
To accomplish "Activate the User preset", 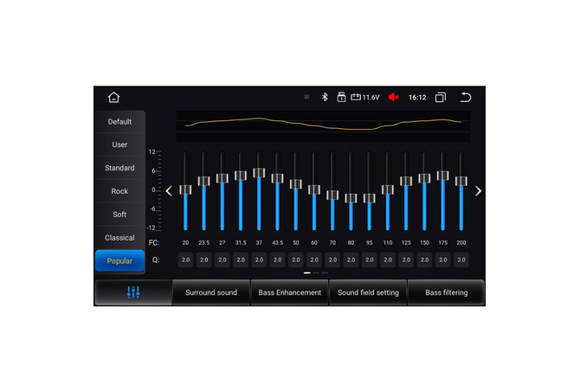I will 119,145.
